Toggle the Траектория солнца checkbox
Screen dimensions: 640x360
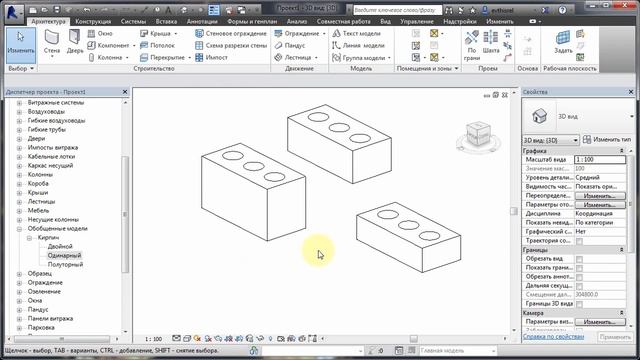579,241
